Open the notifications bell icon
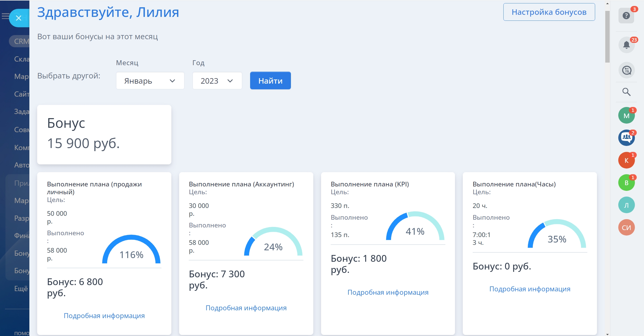644x336 pixels. click(x=626, y=45)
